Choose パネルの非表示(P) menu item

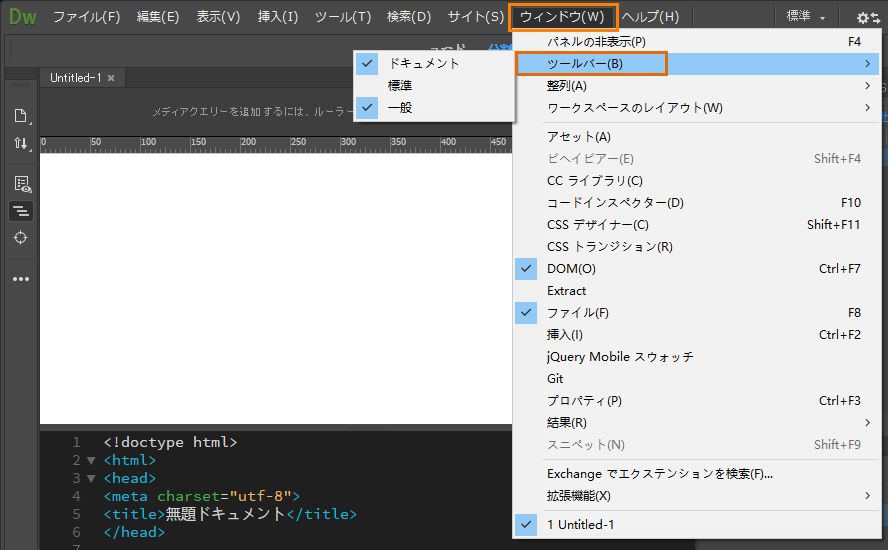click(697, 41)
